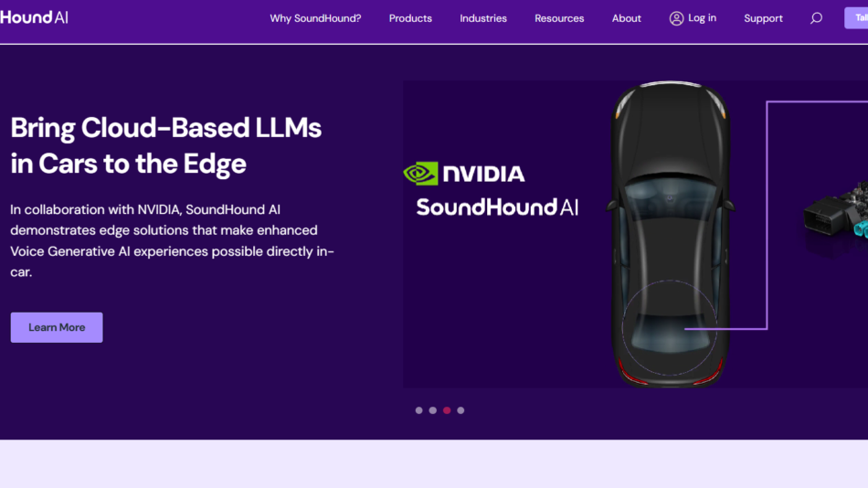The image size is (868, 488).
Task: Select the fourth carousel slide dot
Action: point(460,410)
